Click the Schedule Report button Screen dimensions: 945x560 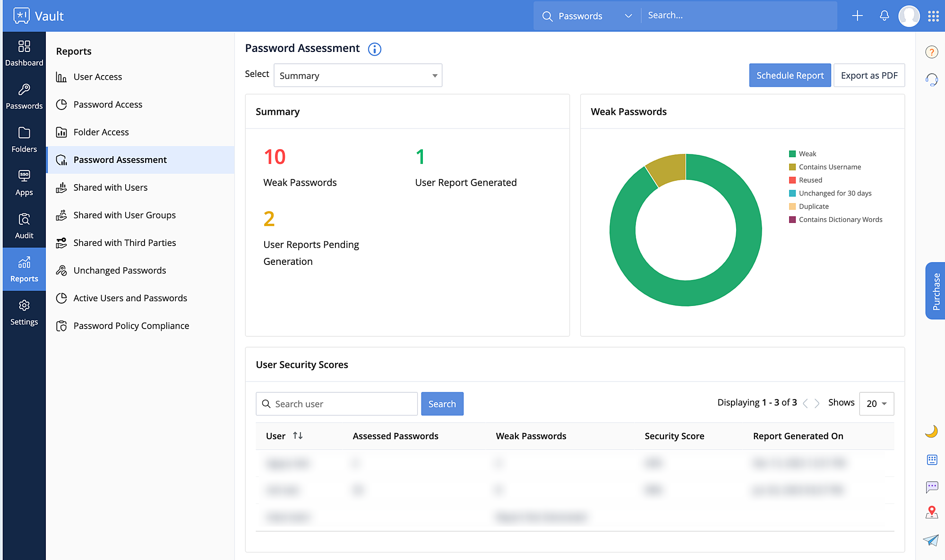(x=790, y=76)
